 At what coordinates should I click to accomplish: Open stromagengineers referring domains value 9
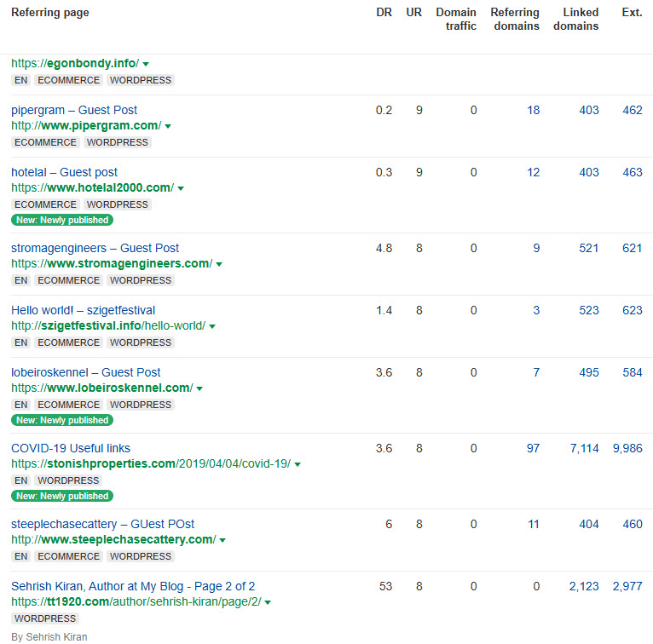tap(536, 248)
